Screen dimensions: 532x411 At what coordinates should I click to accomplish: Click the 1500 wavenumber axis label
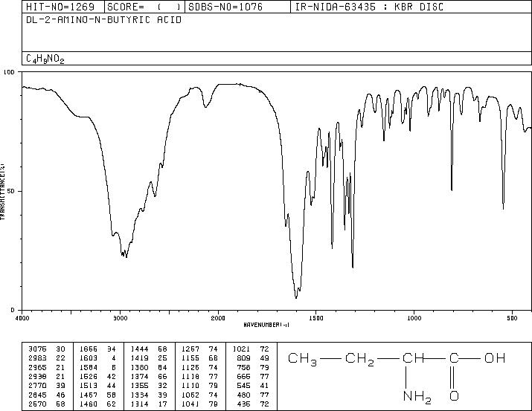tap(316, 318)
